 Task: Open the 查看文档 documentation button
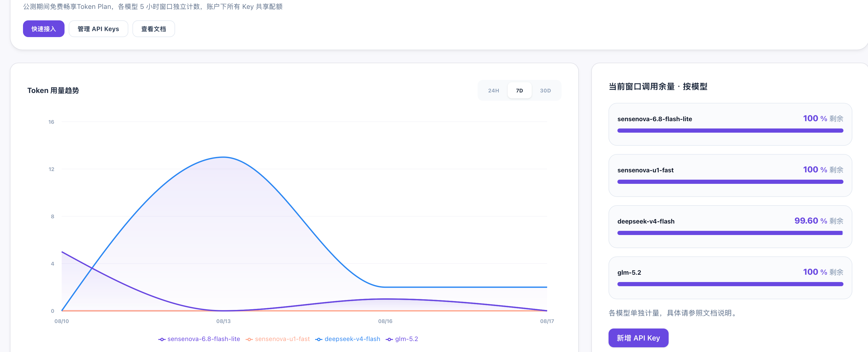(x=154, y=29)
